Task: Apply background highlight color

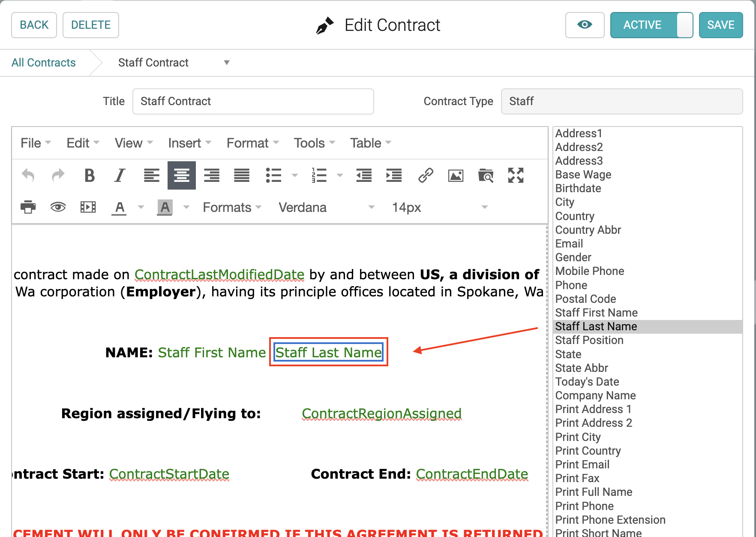Action: tap(165, 208)
